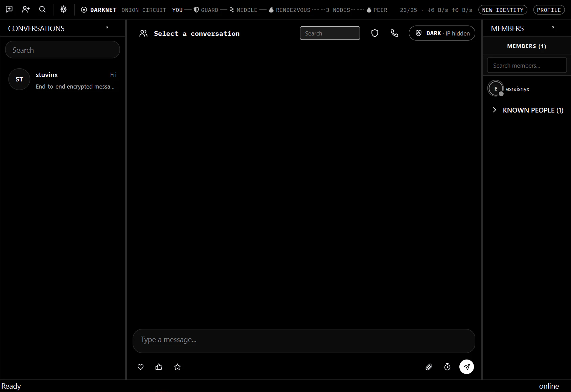Image resolution: width=571 pixels, height=392 pixels.
Task: Click the thumbs-up reaction icon
Action: (x=159, y=367)
